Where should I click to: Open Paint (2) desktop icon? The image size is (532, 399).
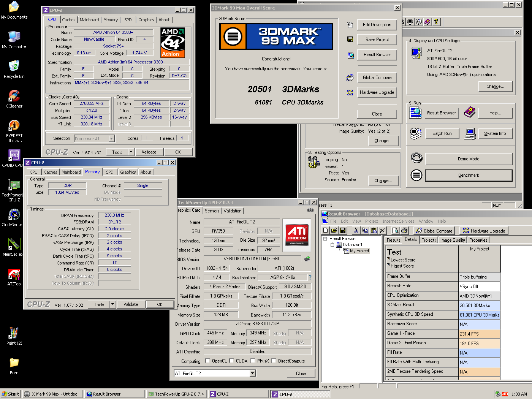pyautogui.click(x=14, y=336)
